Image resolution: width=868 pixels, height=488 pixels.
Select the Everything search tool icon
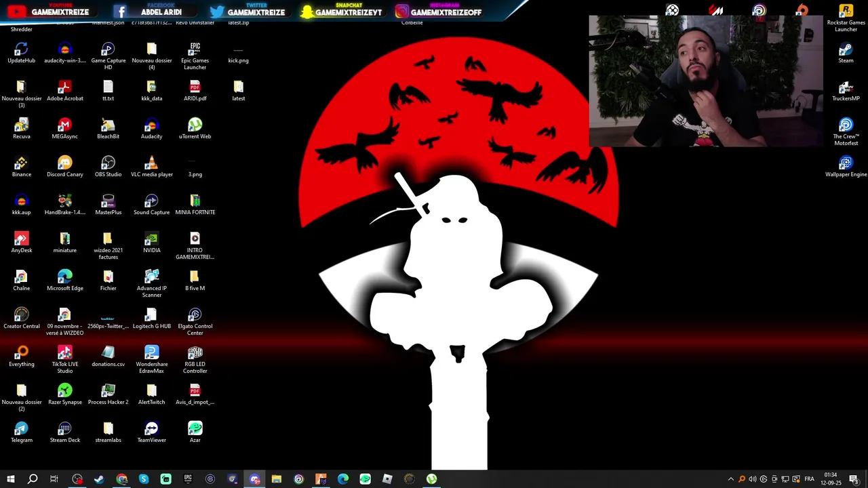click(21, 357)
